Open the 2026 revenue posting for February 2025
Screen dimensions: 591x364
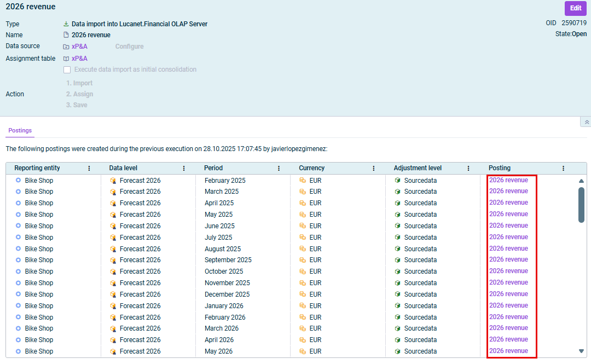click(508, 180)
